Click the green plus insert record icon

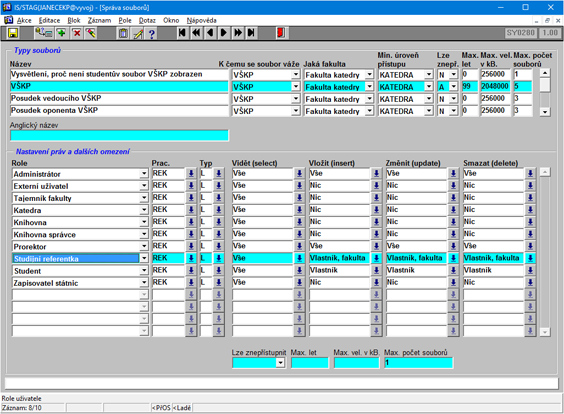62,33
